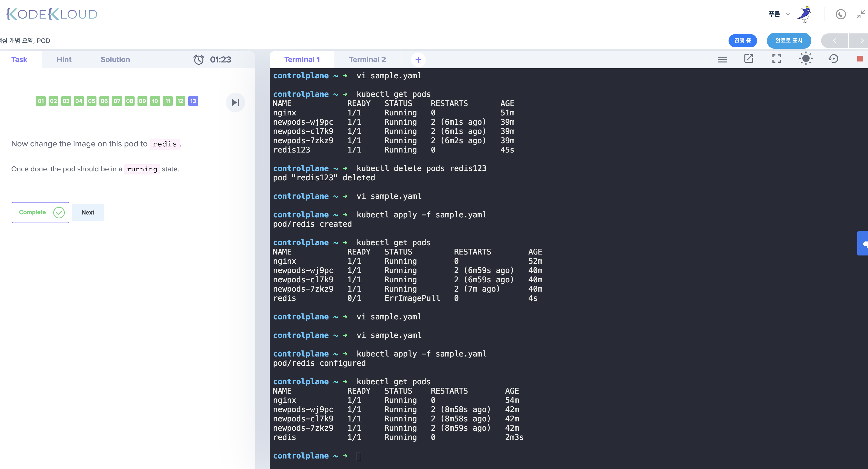The height and width of the screenshot is (469, 868).
Task: Click the bird profile avatar
Action: pyautogui.click(x=805, y=14)
